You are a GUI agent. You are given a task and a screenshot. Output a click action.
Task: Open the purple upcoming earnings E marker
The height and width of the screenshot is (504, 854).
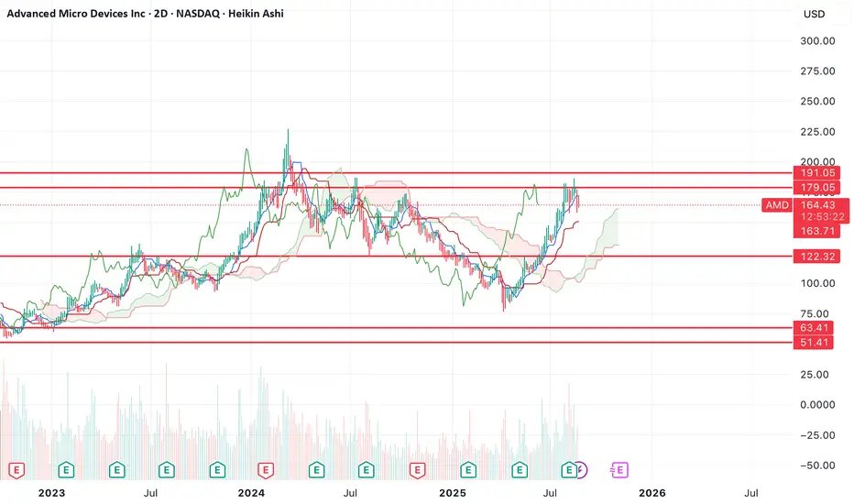pos(619,470)
